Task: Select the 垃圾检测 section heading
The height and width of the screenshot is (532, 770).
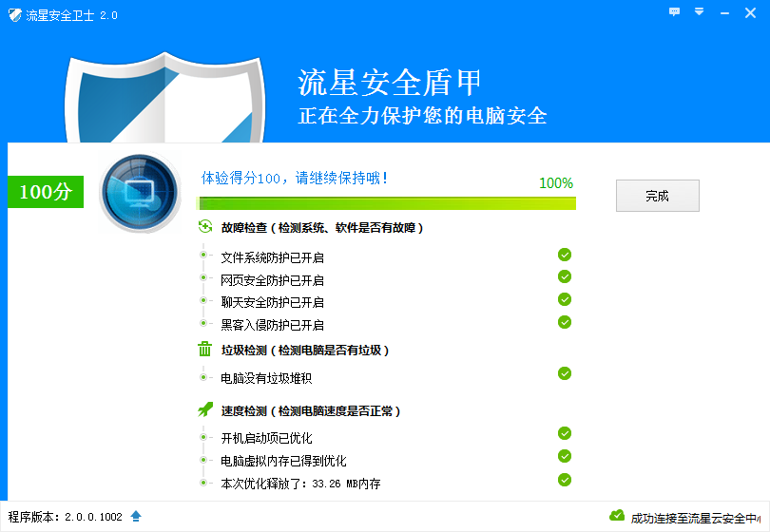Action: [305, 351]
